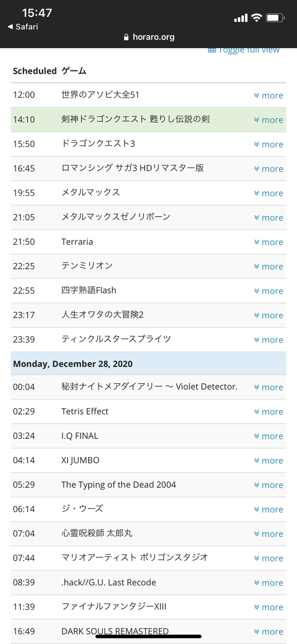Tap the Monday, December 28, 2020 header

[148, 363]
